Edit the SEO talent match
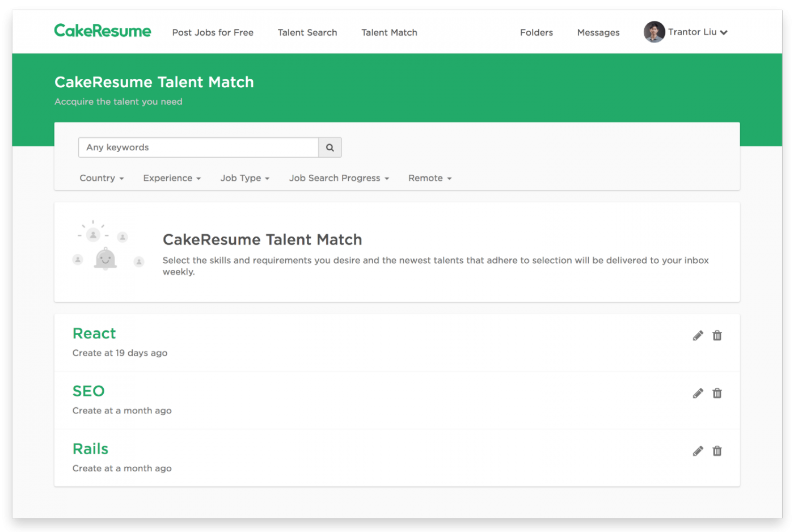 tap(698, 394)
